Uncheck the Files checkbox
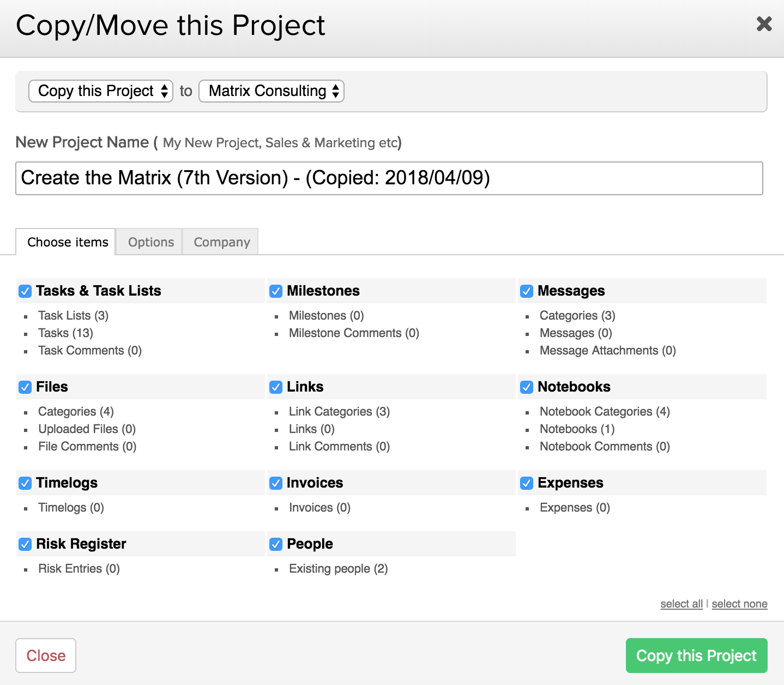The width and height of the screenshot is (784, 685). point(25,387)
